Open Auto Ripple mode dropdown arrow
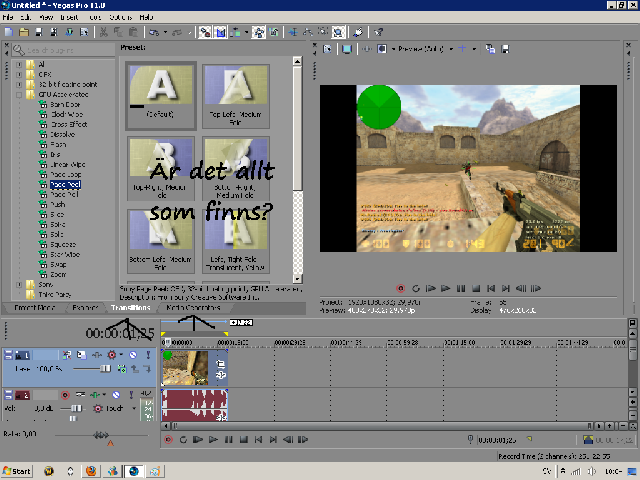Screen dimensions: 640x480 click(246, 32)
